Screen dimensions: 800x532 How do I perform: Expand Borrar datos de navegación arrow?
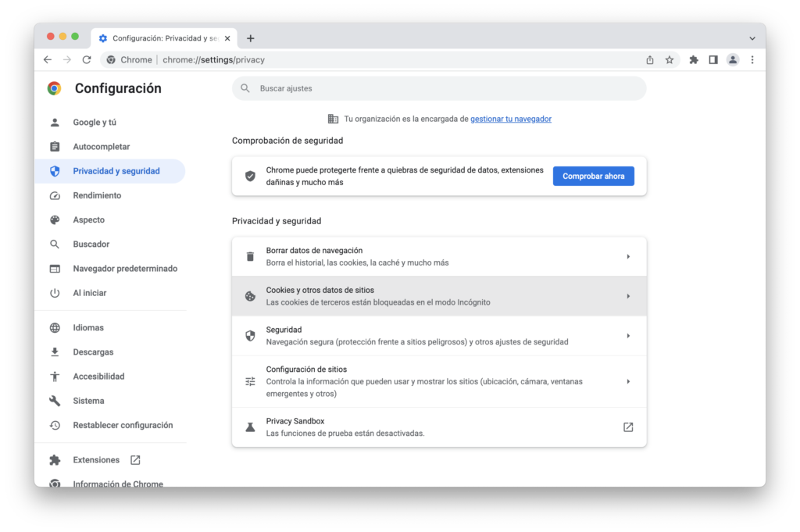coord(628,256)
